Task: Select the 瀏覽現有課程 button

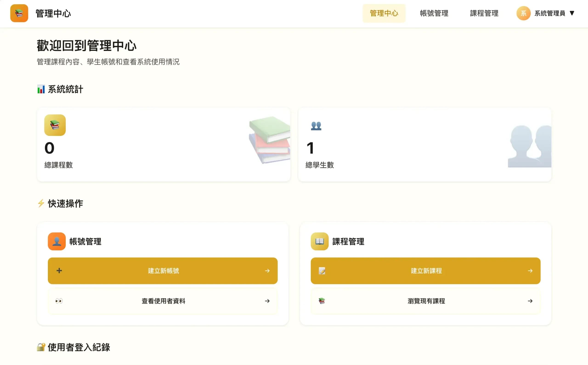Action: click(x=426, y=301)
